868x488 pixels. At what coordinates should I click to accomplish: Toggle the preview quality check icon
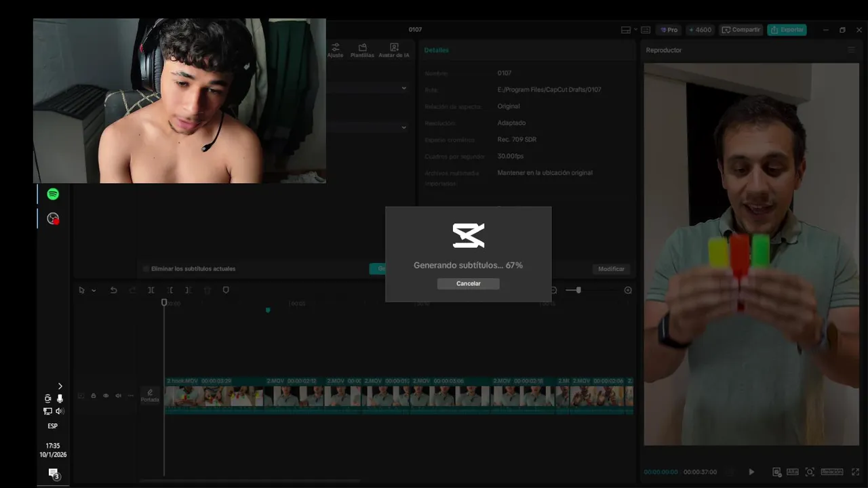click(x=777, y=472)
